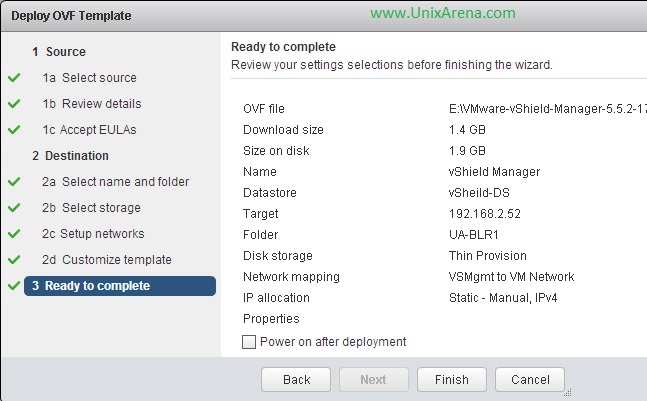Grab the dialog resize grip corner
Viewport: 647px width, 401px height.
point(568,393)
